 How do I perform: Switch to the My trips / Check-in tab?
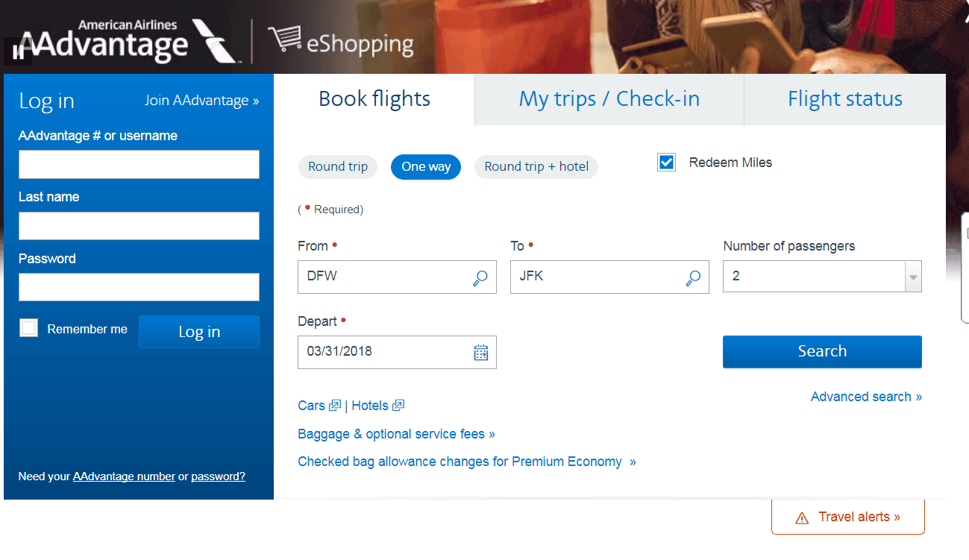coord(609,98)
